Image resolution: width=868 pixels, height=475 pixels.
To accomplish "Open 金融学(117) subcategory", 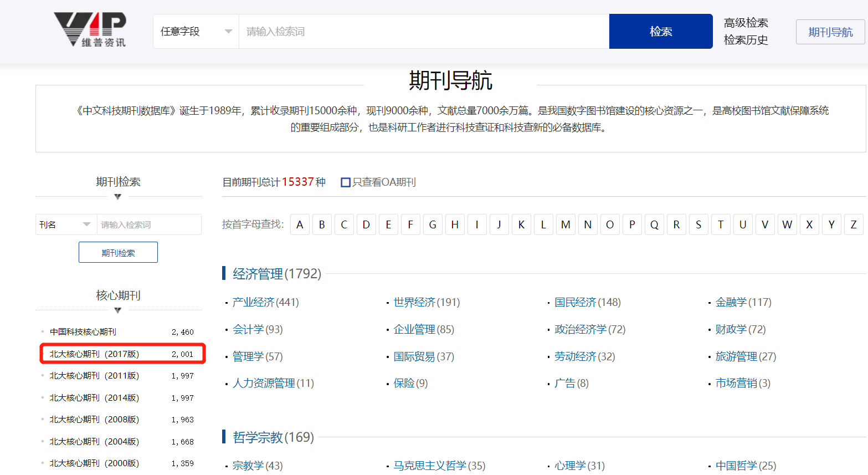I will (743, 302).
